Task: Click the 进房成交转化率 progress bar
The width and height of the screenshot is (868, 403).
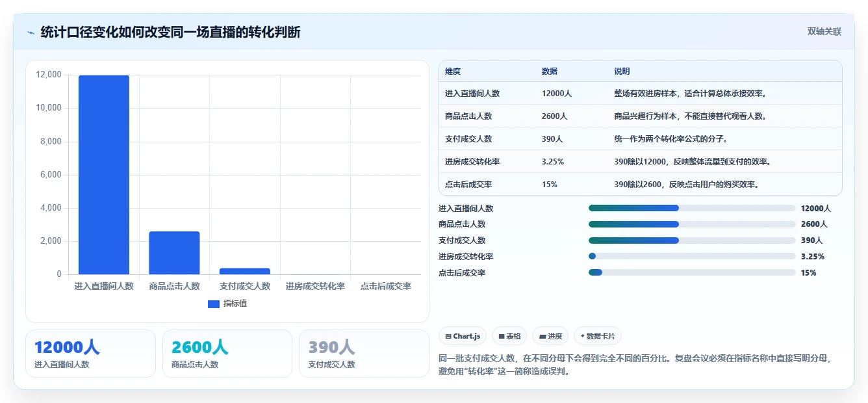Action: coord(692,257)
